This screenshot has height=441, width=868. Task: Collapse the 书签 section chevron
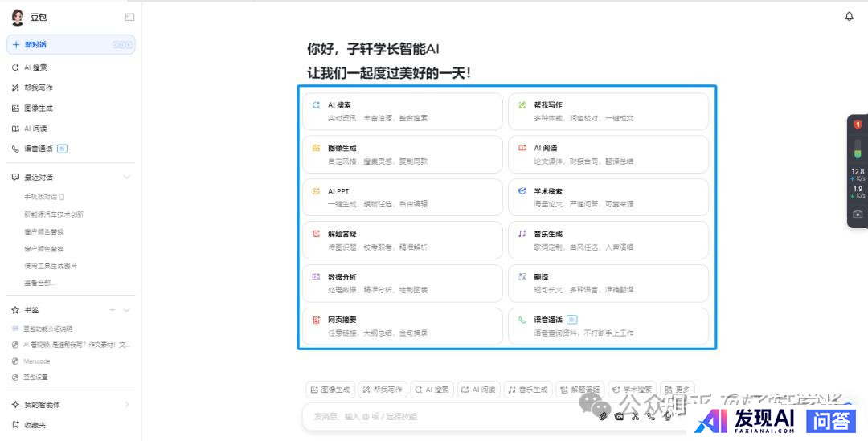[127, 310]
